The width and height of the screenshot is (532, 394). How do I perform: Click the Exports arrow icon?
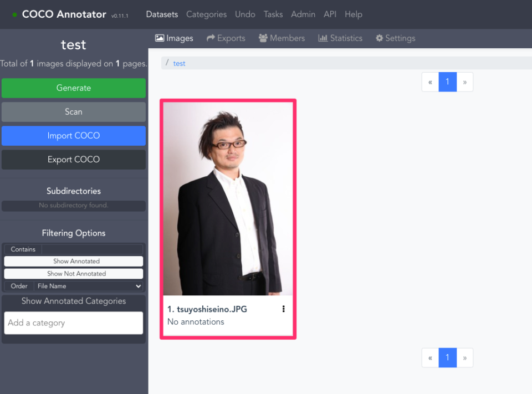pyautogui.click(x=209, y=38)
